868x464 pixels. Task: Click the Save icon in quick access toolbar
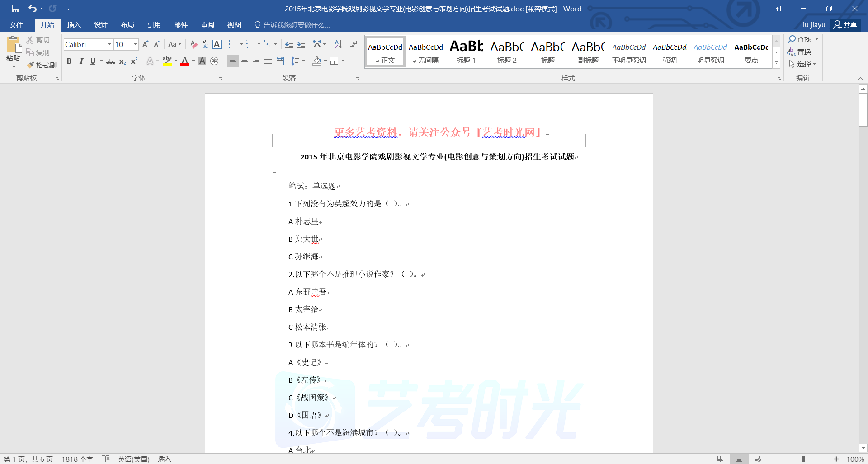click(x=16, y=9)
